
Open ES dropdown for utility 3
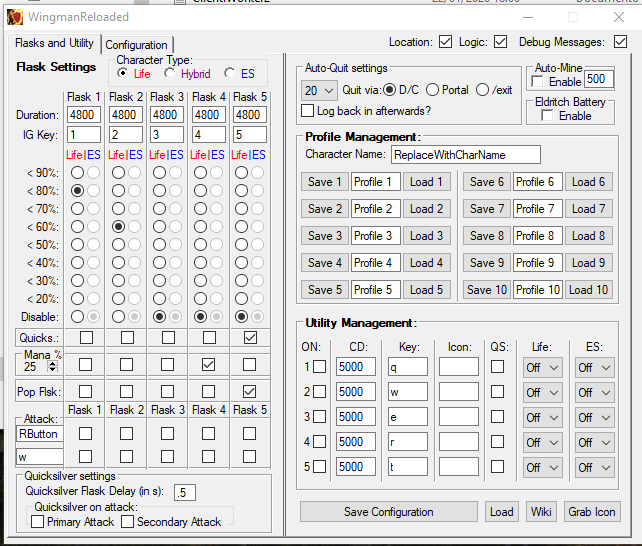[594, 417]
